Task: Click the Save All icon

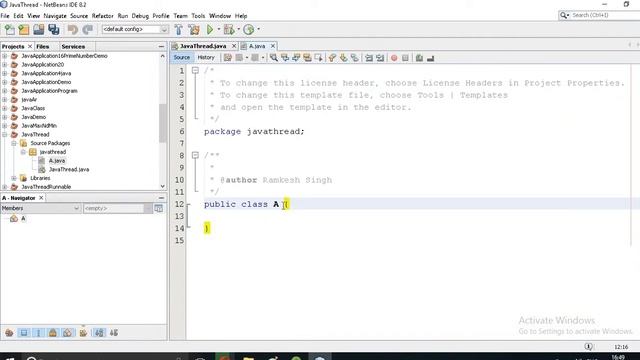Action: coord(53,29)
